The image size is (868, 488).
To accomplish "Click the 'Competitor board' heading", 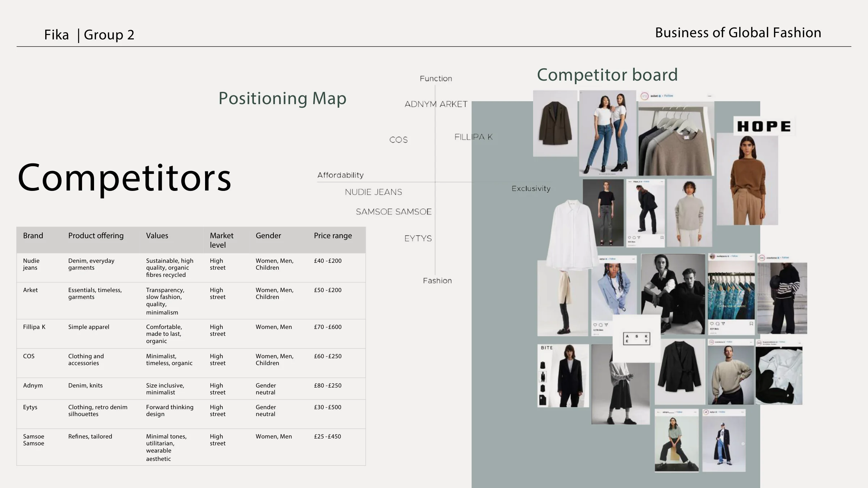I will coord(607,74).
